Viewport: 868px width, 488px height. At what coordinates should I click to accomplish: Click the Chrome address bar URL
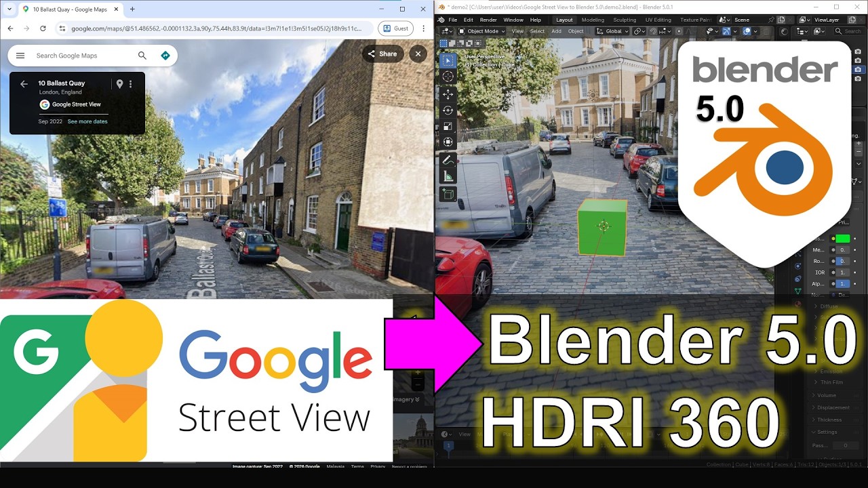coord(217,28)
